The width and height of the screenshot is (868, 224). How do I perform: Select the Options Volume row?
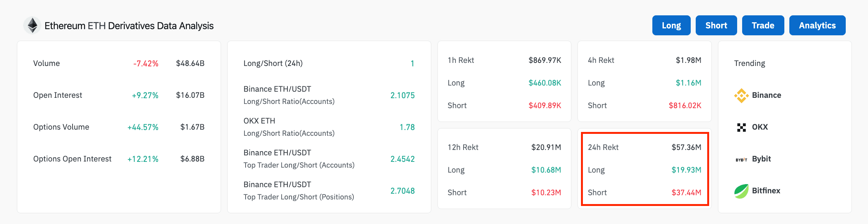click(119, 127)
